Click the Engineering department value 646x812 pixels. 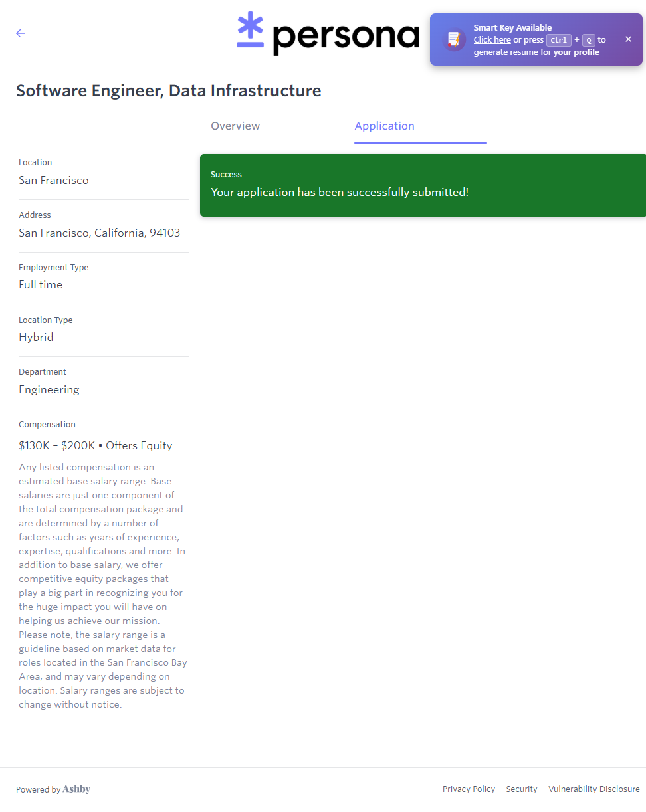tap(49, 390)
